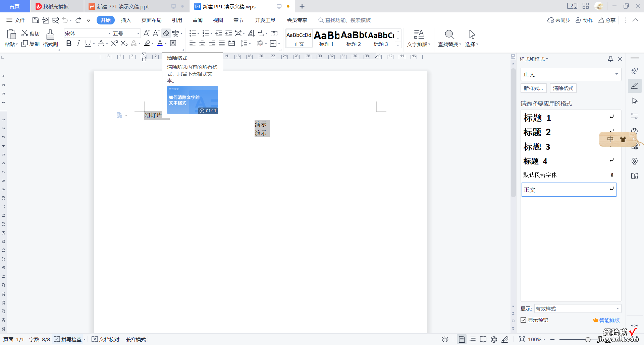Open the File menu
This screenshot has height=345, width=644.
pos(16,20)
